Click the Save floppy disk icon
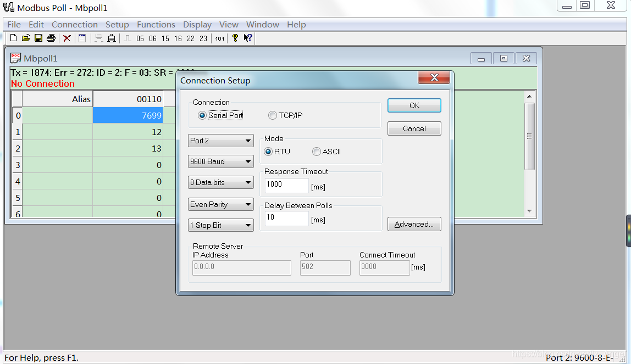Viewport: 631px width, 364px height. click(x=38, y=38)
